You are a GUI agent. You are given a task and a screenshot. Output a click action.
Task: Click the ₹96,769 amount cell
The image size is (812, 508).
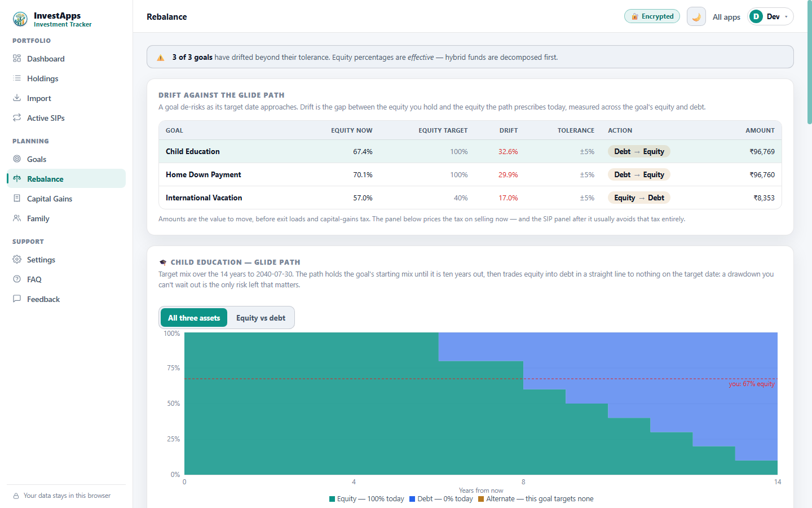click(x=762, y=151)
